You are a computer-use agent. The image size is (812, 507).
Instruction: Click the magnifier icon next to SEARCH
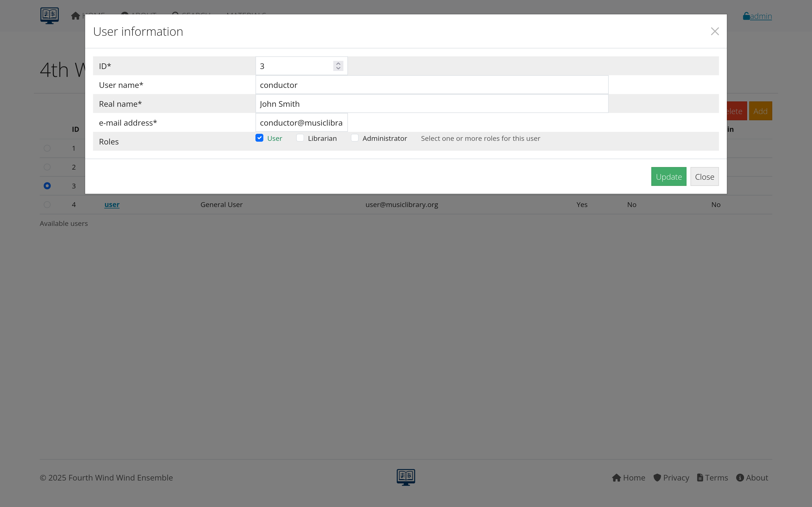[175, 15]
